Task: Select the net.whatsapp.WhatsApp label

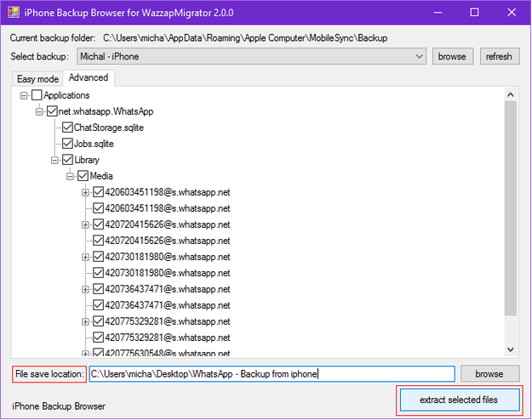Action: [x=106, y=111]
